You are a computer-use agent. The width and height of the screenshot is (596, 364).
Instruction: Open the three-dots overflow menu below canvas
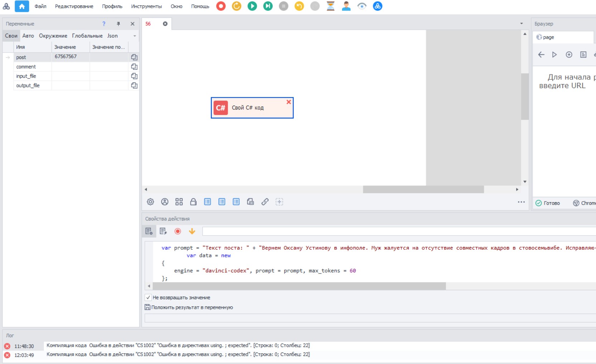[521, 202]
